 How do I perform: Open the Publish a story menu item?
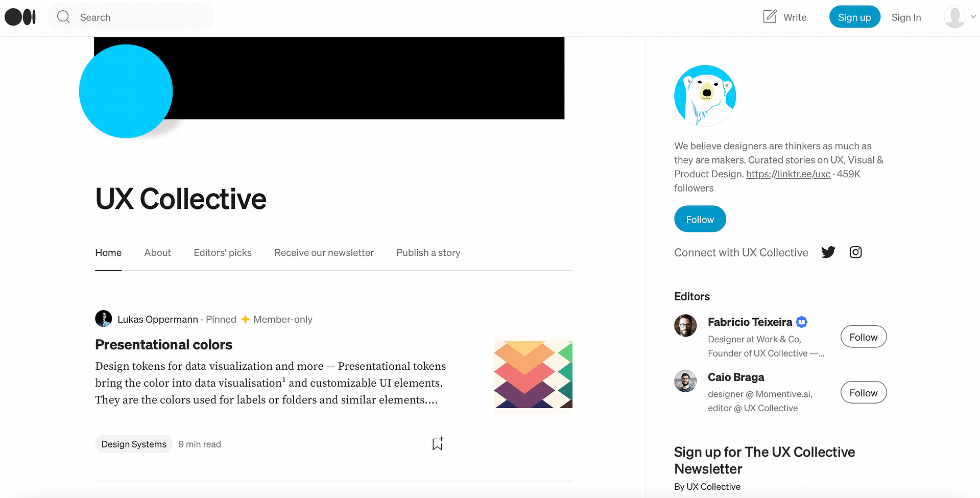[428, 252]
